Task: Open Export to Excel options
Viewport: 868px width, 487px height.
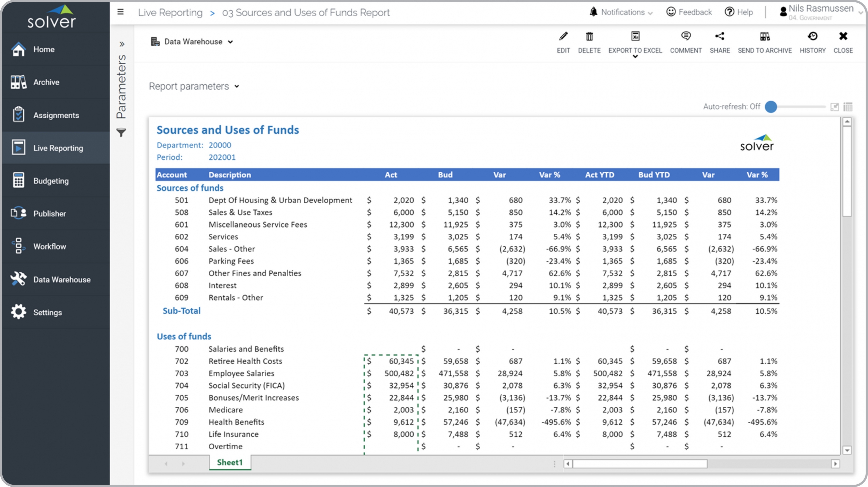Action: tap(635, 57)
